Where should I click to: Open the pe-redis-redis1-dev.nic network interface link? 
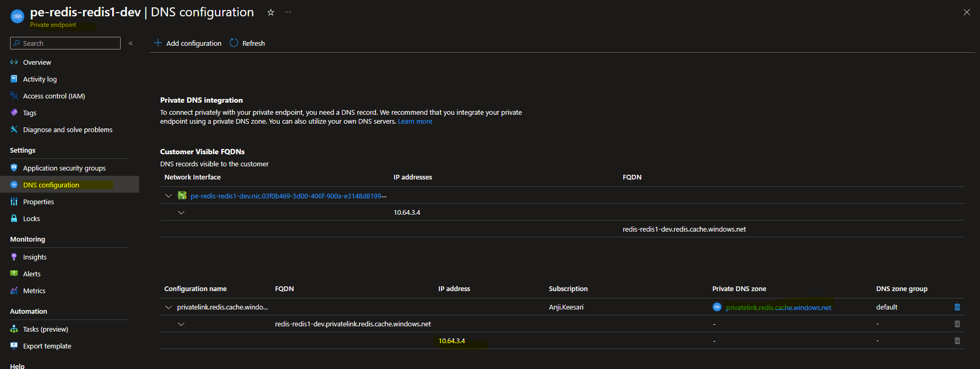click(288, 196)
